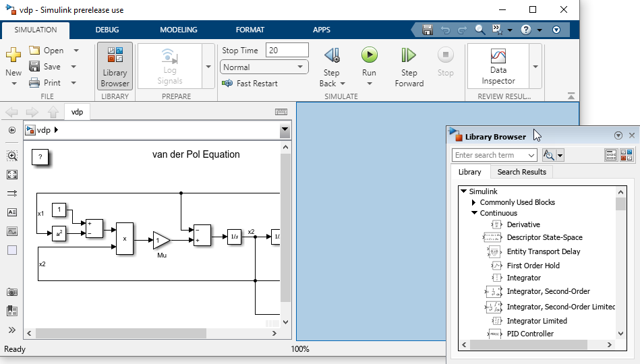Click the canvas horizontal scrollbar thumb
Viewport: 640px width, 364px height.
pos(121,334)
